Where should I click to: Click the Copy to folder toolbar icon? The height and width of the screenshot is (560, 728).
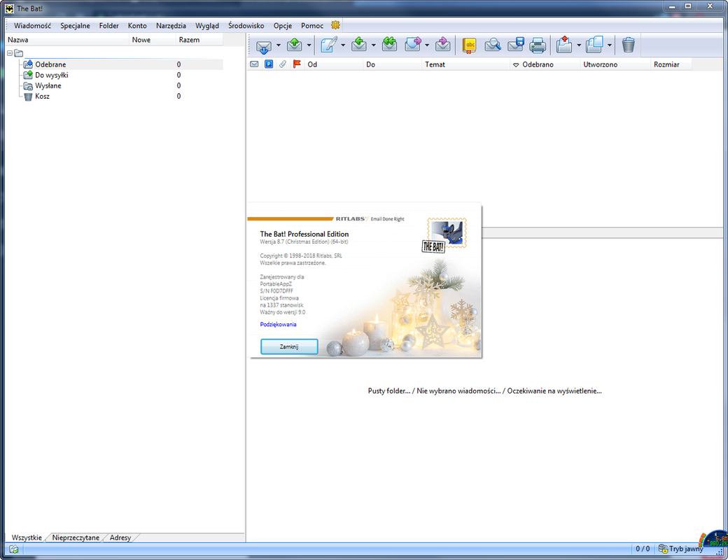point(594,45)
